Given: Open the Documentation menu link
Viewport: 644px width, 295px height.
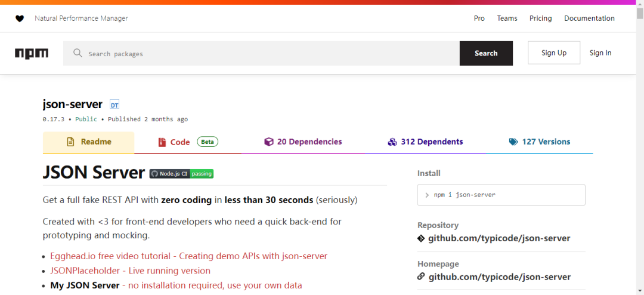Looking at the screenshot, I should click(x=589, y=19).
